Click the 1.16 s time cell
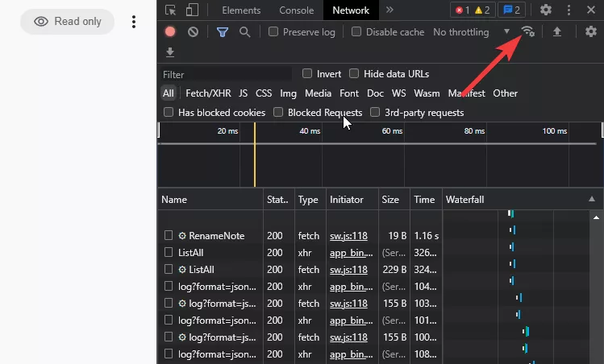The image size is (604, 364). coord(426,235)
